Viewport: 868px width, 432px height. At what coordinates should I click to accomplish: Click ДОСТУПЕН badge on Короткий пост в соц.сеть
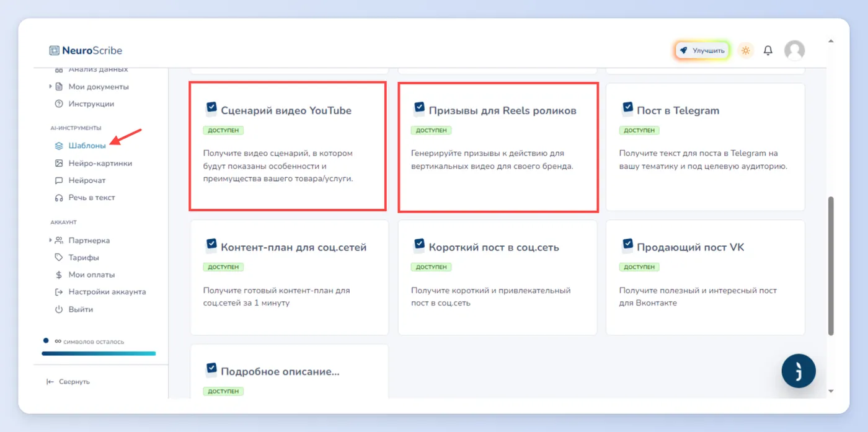tap(432, 267)
